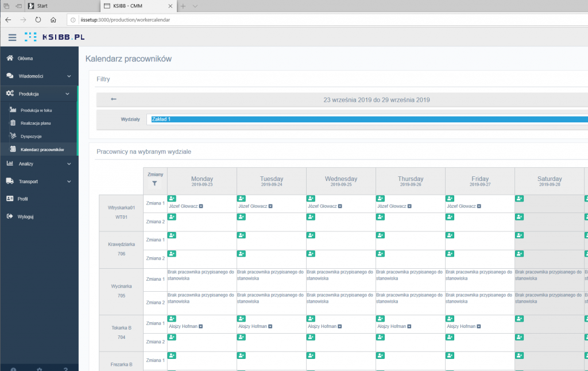Open dropdown next to Józef Głowacz on Monday

coord(201,206)
